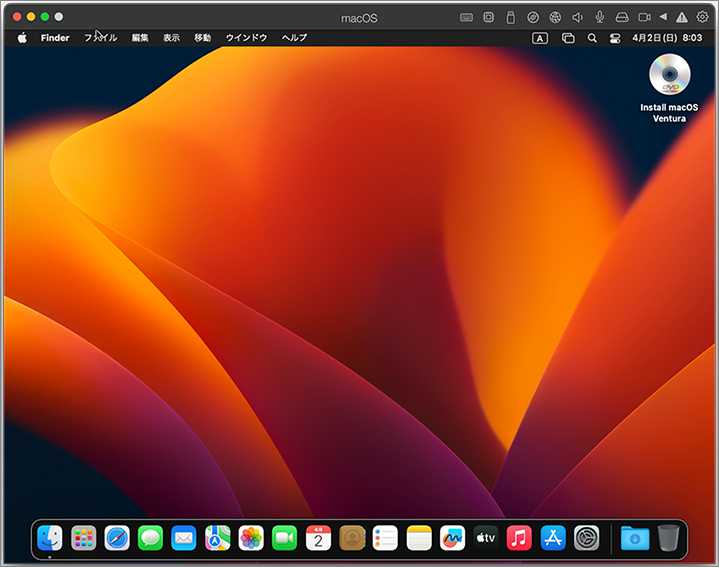Open Calendar from the Dock

pyautogui.click(x=318, y=538)
